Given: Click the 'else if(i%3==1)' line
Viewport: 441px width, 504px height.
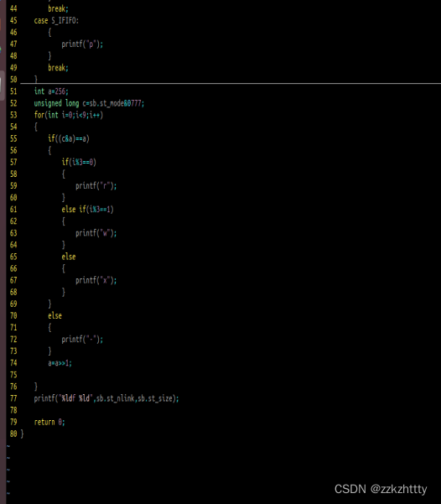Looking at the screenshot, I should click(87, 210).
